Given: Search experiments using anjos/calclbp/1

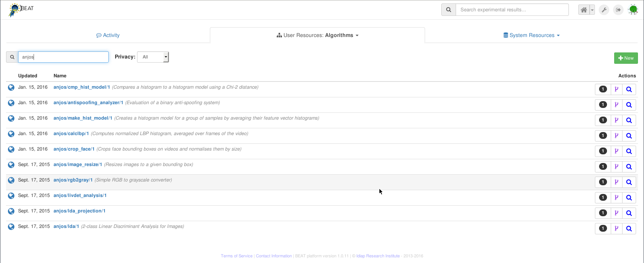Looking at the screenshot, I should tap(629, 136).
